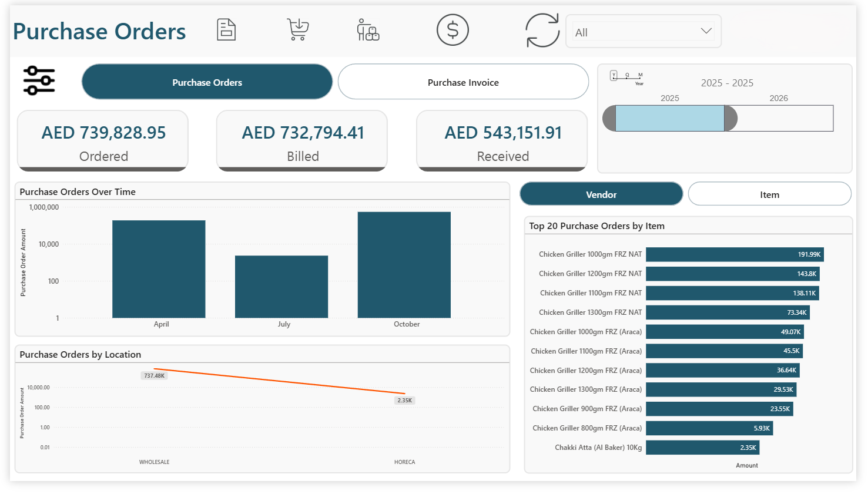Refresh the dashboard with the sync icon
868x501 pixels.
(542, 29)
